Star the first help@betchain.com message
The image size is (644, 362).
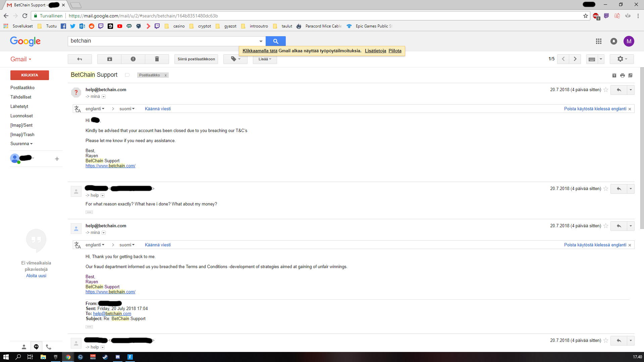[606, 89]
